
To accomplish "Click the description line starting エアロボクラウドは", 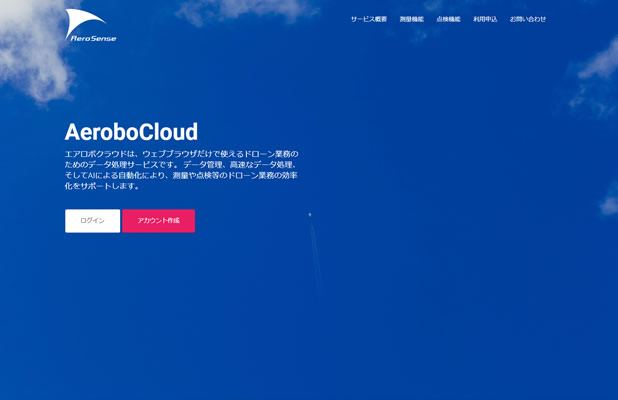I will (x=182, y=154).
